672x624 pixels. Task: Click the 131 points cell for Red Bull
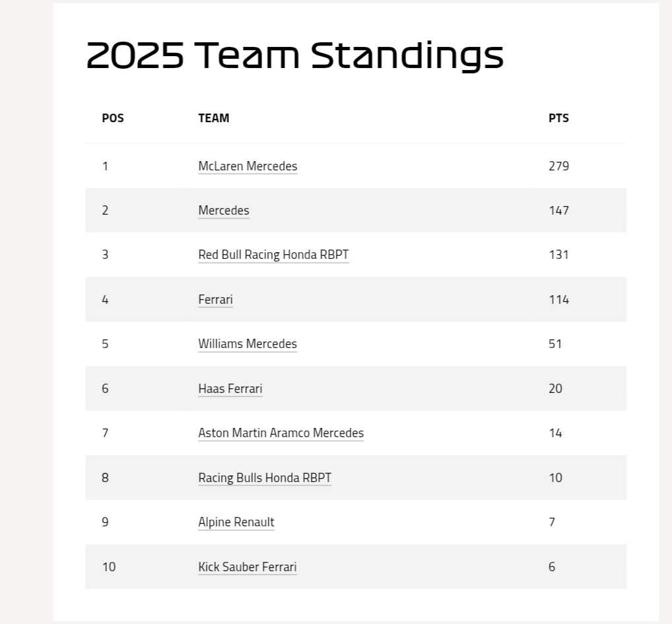tap(558, 255)
